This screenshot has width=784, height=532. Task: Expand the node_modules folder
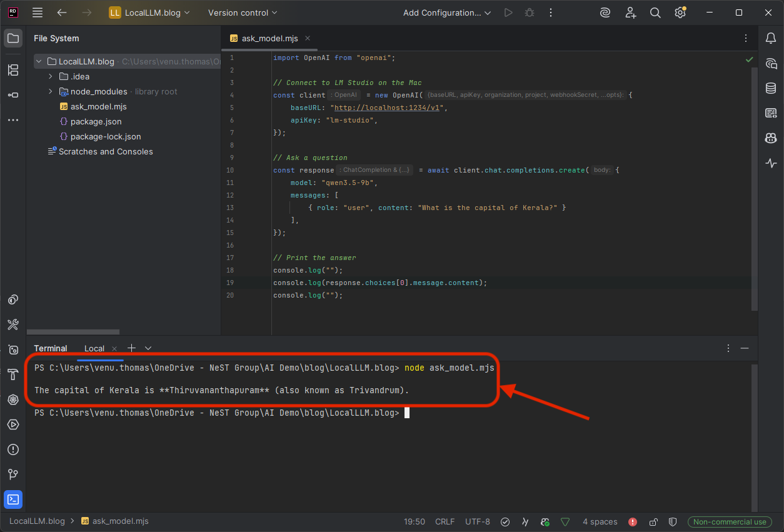click(x=51, y=91)
